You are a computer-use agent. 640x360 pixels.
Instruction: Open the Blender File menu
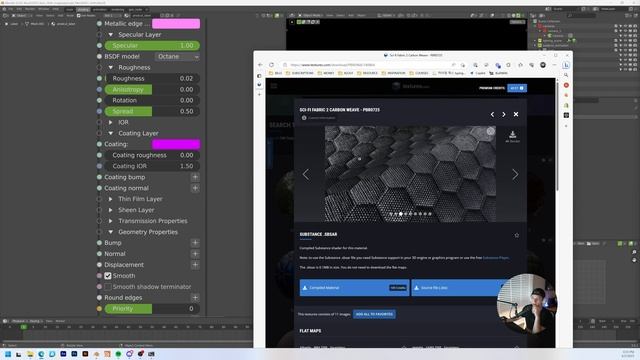(11, 9)
